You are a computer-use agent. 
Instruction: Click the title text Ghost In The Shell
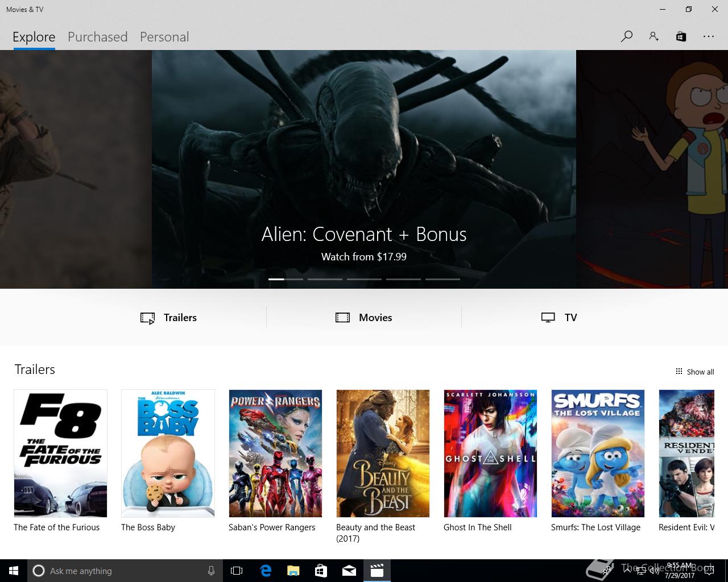(478, 527)
